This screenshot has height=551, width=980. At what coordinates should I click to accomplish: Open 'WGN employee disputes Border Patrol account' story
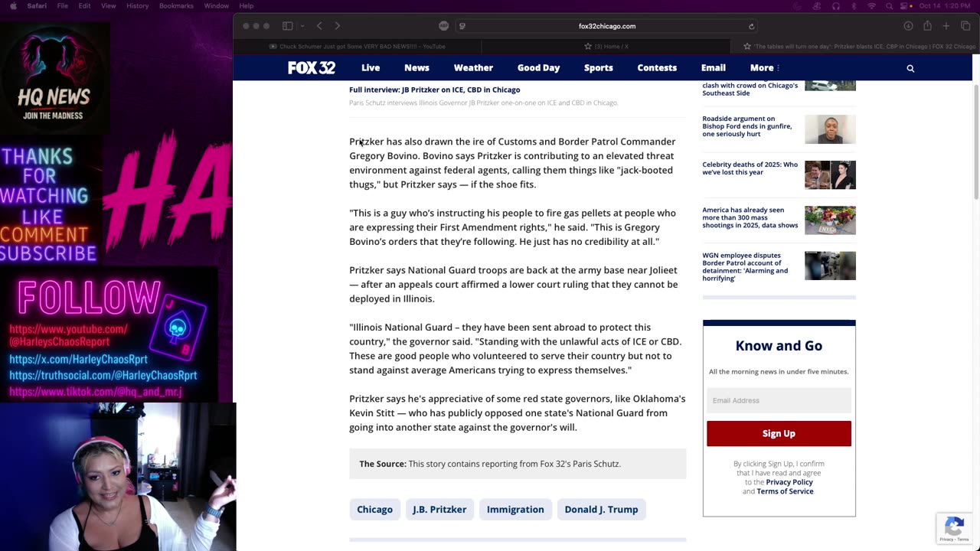(x=744, y=266)
